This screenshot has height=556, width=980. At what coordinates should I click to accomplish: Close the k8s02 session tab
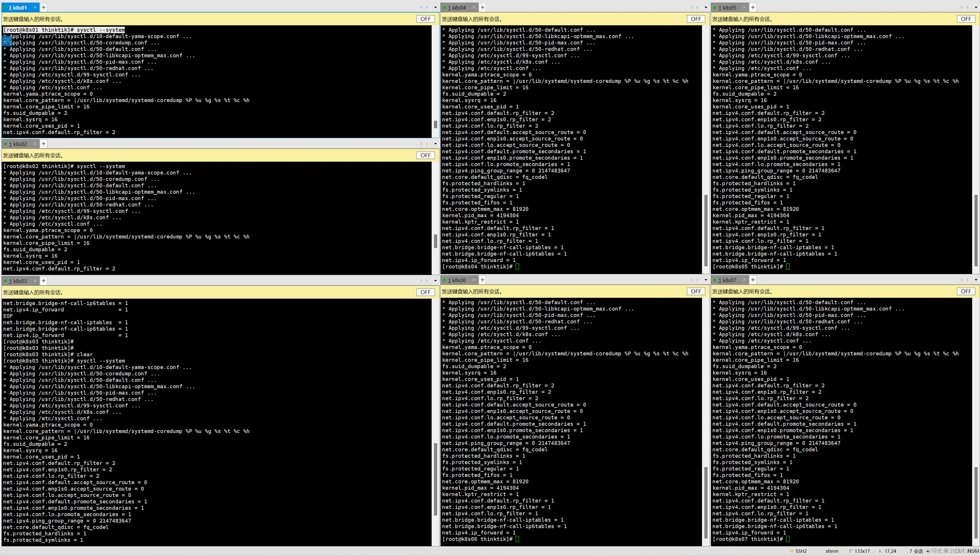click(x=35, y=143)
